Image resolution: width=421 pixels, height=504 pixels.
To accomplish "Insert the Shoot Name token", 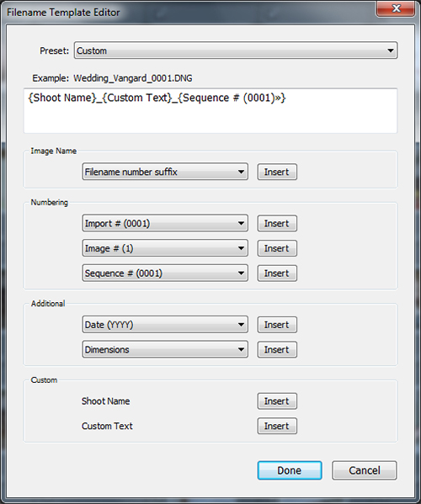I will pyautogui.click(x=277, y=401).
